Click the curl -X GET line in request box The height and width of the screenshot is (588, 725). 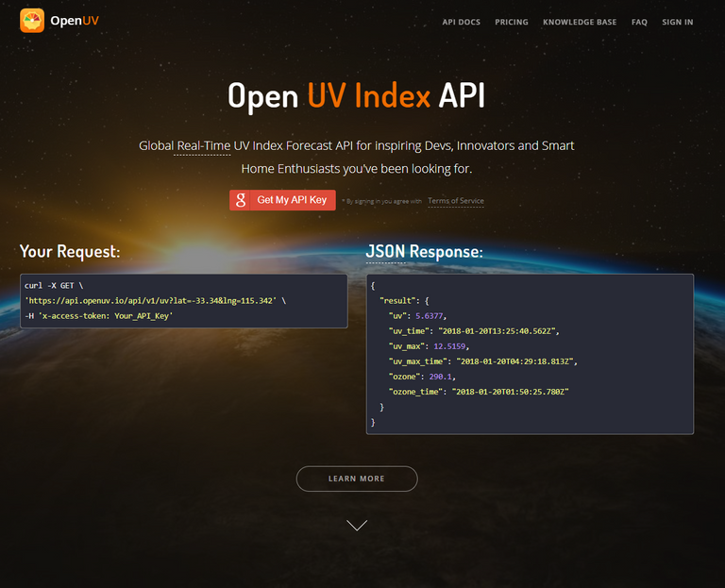pyautogui.click(x=54, y=286)
